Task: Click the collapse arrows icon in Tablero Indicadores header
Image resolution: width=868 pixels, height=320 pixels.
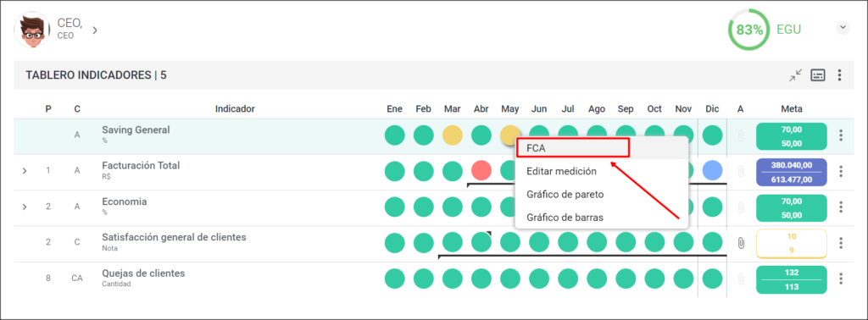Action: click(x=796, y=75)
